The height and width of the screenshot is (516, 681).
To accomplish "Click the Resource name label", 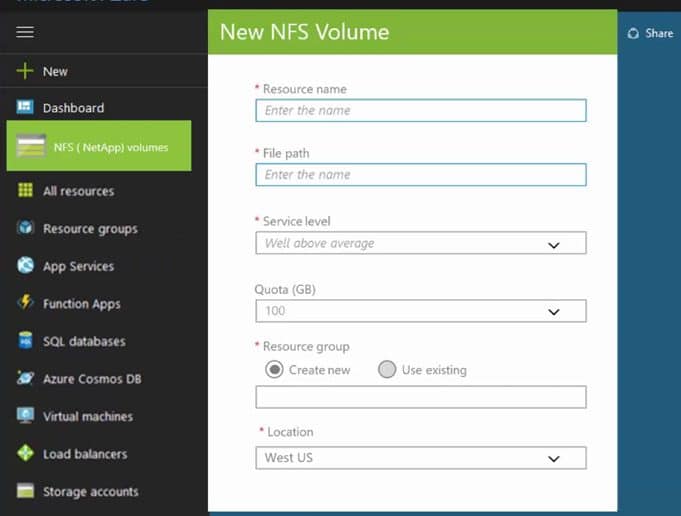I will tap(305, 89).
